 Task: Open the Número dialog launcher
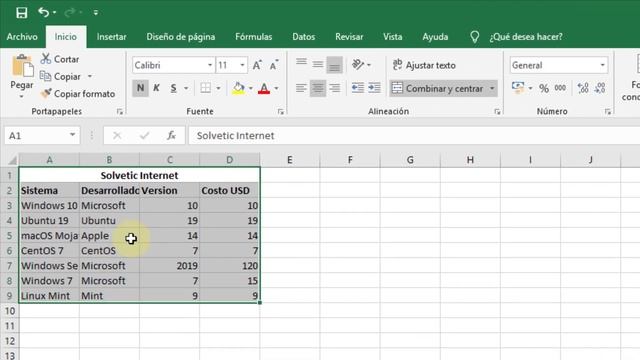click(x=608, y=111)
